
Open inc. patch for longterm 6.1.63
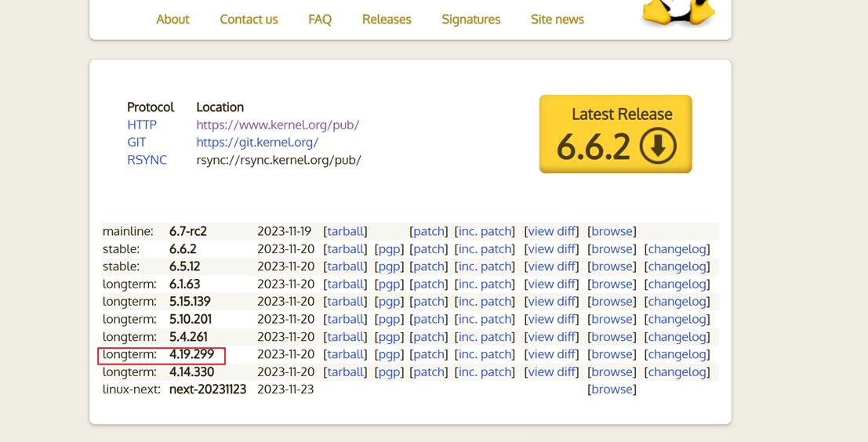click(x=485, y=284)
